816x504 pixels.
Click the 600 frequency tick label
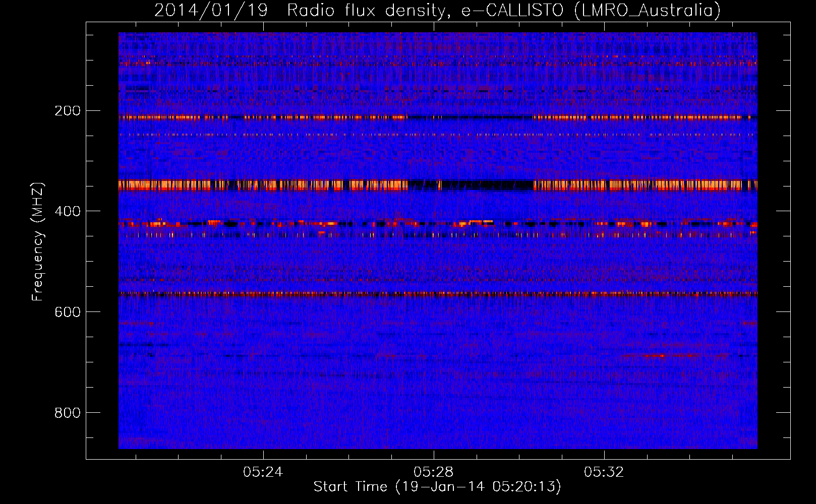(68, 312)
